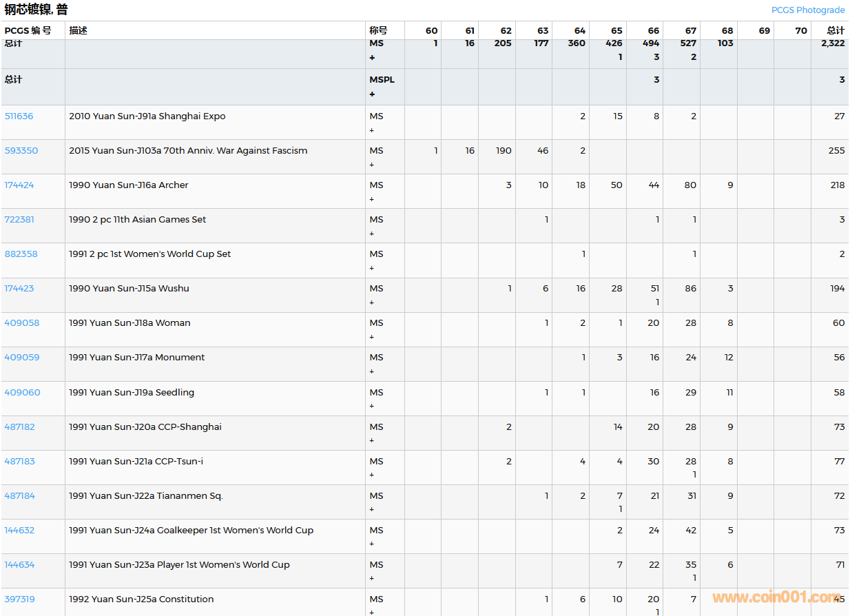850x616 pixels.
Task: Open coin entry 593350
Action: (x=21, y=151)
